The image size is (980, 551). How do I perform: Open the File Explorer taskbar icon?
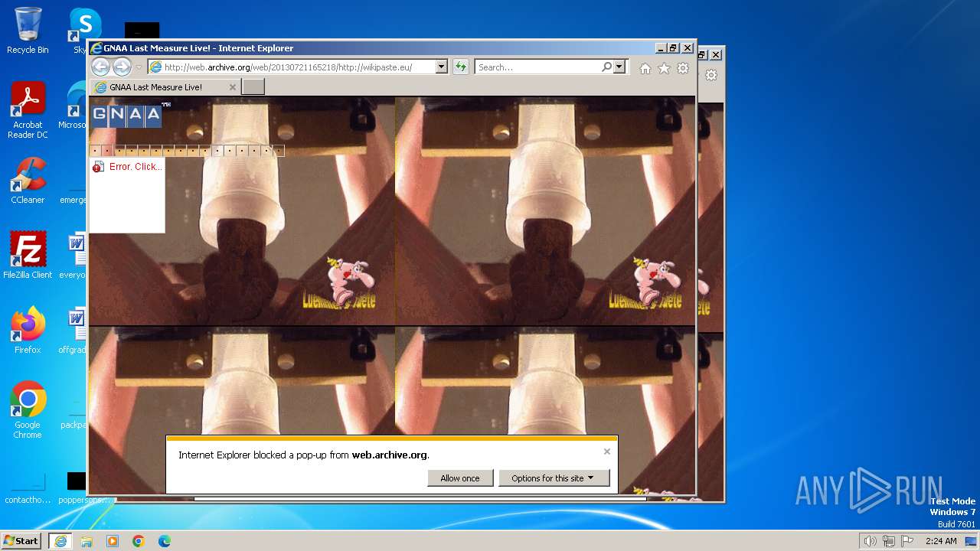coord(87,541)
